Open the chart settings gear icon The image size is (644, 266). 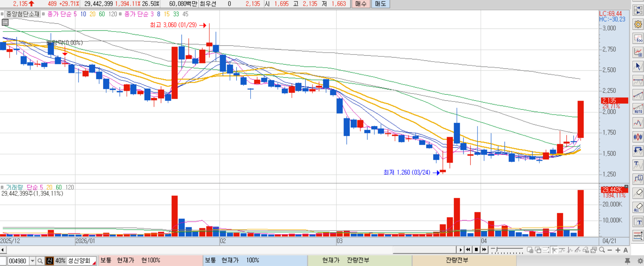pyautogui.click(x=638, y=24)
